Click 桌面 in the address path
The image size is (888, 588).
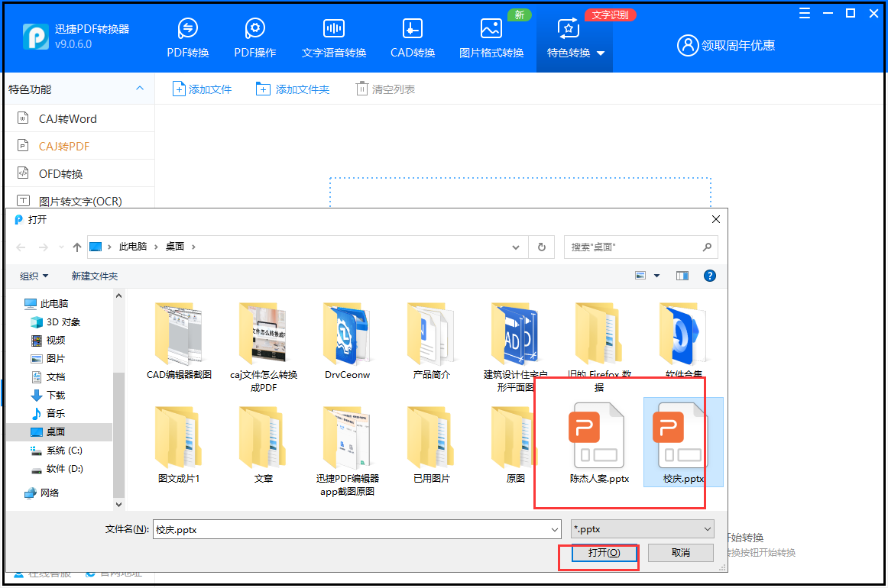[x=174, y=247]
